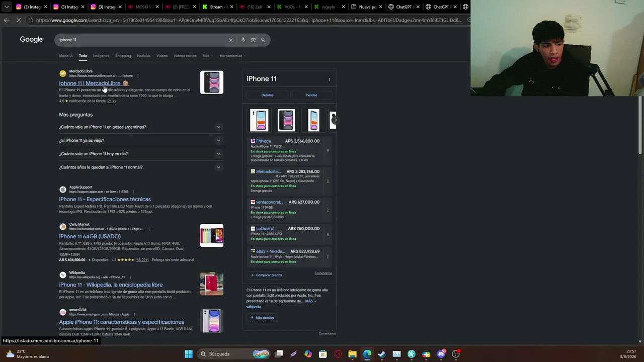Open OBS Studio from the taskbar
Image resolution: width=644 pixels, height=362 pixels.
point(456,354)
